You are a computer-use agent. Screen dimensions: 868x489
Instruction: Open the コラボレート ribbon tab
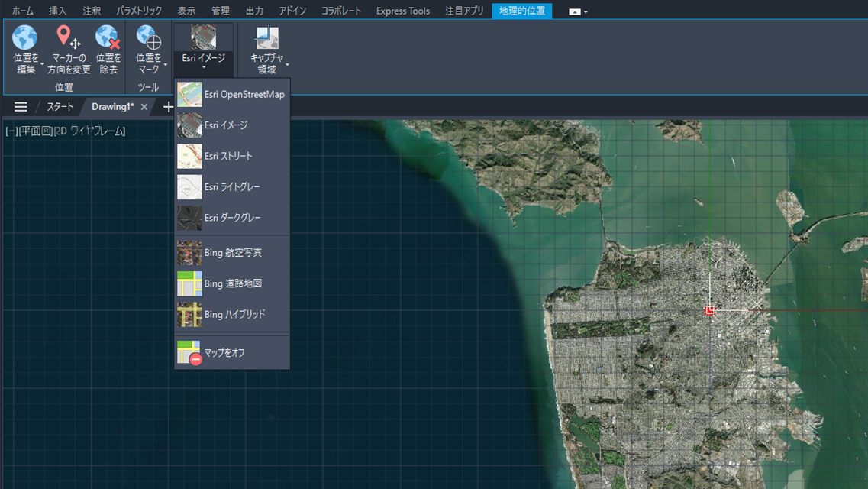coord(341,11)
